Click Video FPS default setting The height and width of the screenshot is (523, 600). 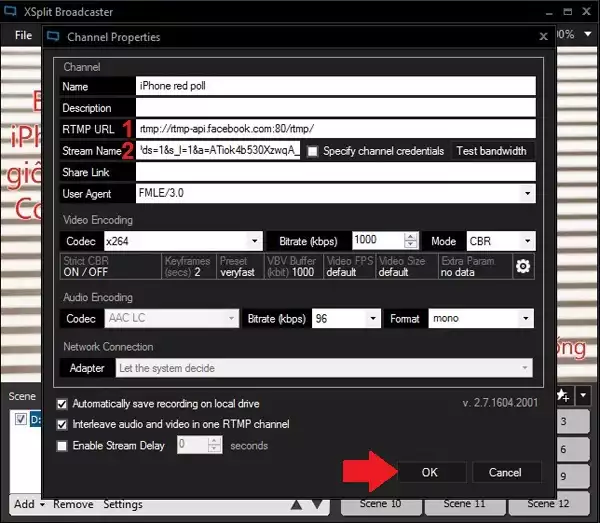(349, 266)
